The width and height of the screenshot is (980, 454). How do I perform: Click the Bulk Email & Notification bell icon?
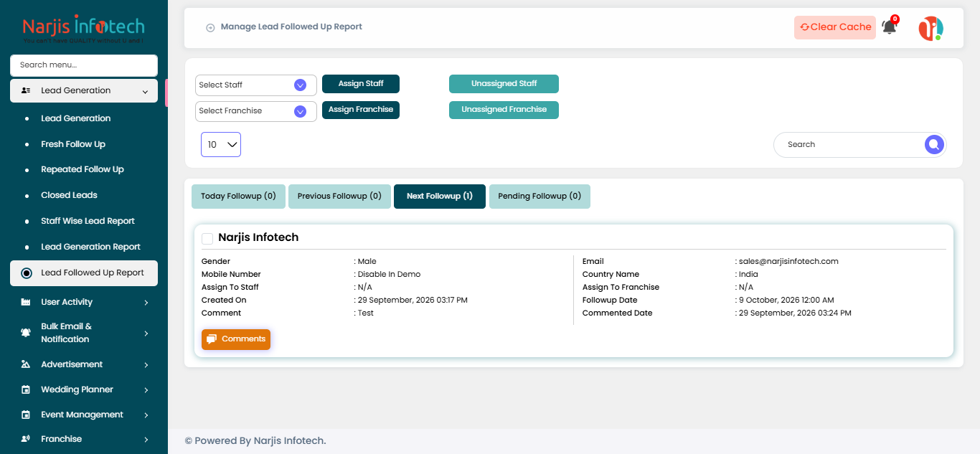tap(26, 333)
